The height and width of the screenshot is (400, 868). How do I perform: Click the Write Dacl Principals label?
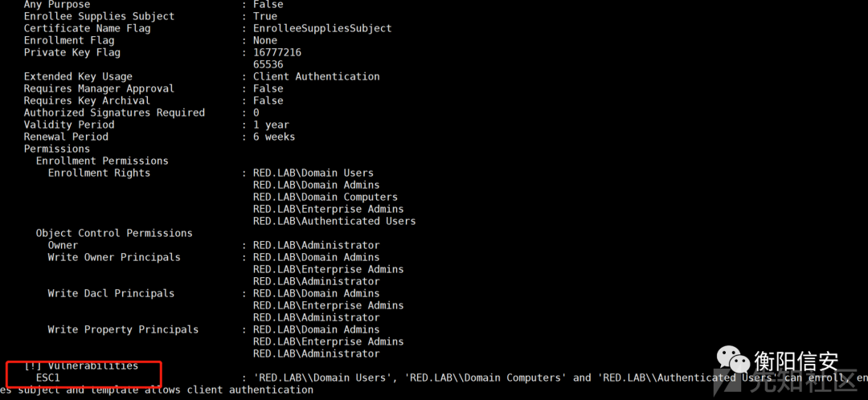pyautogui.click(x=111, y=293)
